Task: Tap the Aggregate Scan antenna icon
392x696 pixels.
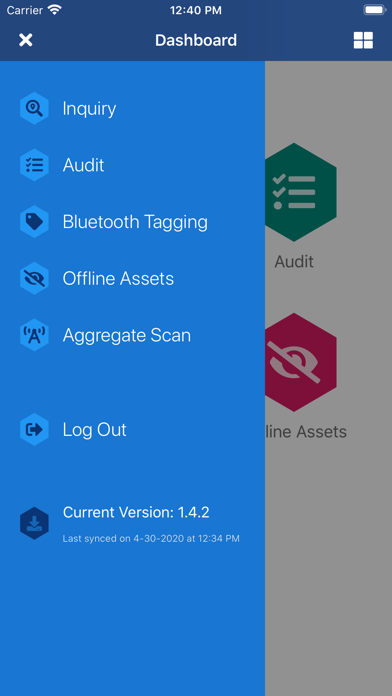Action: [x=34, y=335]
